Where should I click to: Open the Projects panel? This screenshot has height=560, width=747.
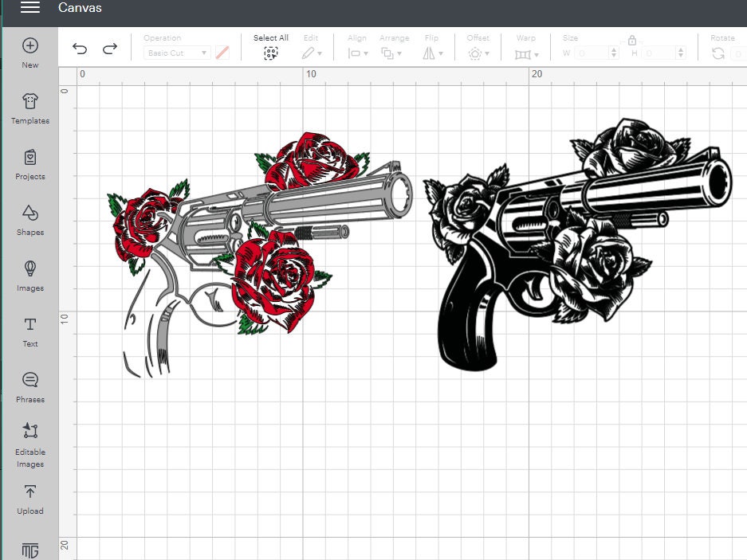point(30,165)
